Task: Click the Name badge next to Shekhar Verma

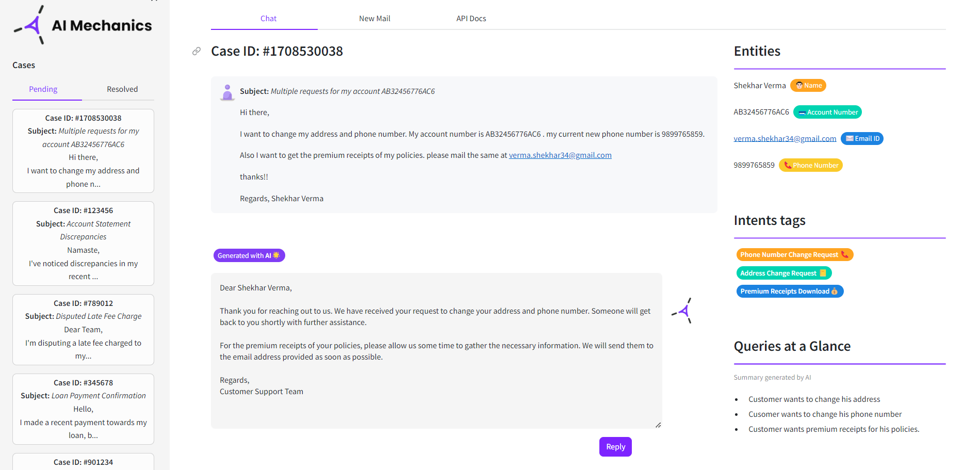Action: [808, 85]
